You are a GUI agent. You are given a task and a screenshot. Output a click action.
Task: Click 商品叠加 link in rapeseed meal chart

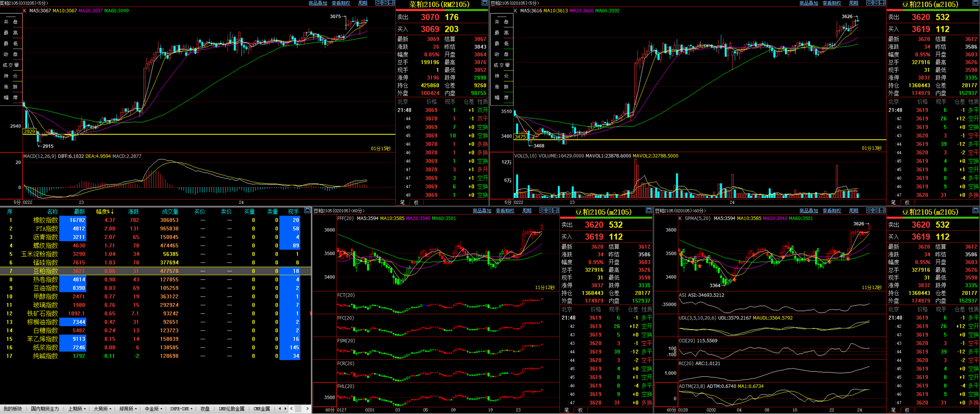pos(318,3)
